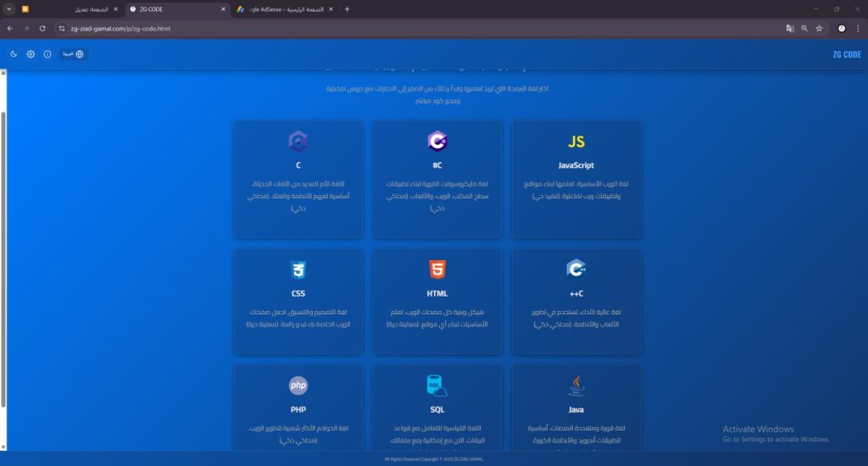Open the PHP course icon
This screenshot has height=466, width=868.
pos(298,386)
